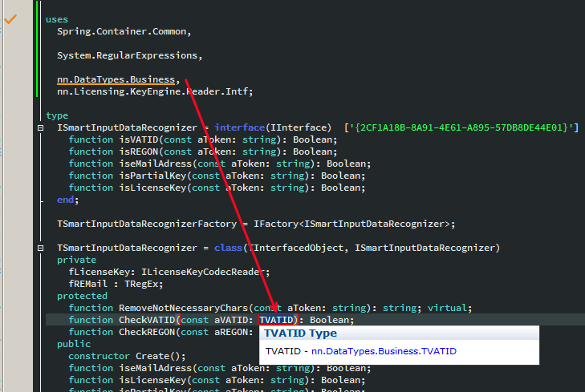Viewport: 585px width, 392px height.
Task: Click TSmartInputDataRecognizerFactory type name
Action: coord(147,224)
